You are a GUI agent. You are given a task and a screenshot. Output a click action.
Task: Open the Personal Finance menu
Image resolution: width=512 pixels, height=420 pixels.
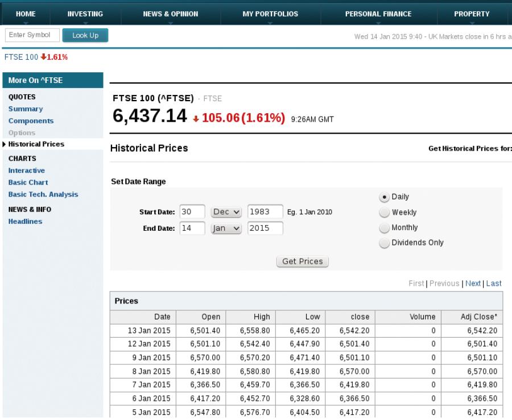pyautogui.click(x=378, y=14)
